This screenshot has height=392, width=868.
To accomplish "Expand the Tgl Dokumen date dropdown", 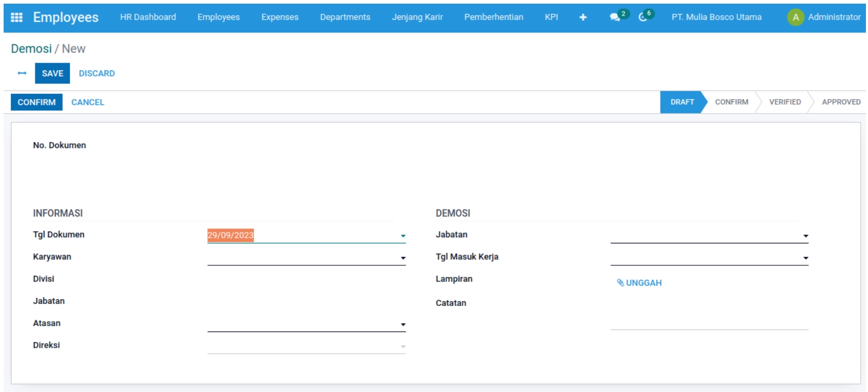I will coord(403,236).
